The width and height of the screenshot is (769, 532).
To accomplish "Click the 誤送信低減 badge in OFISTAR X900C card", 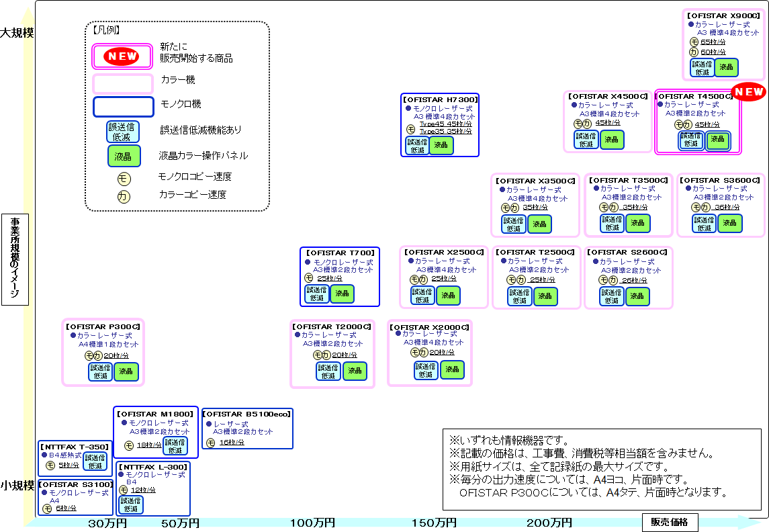I will tap(702, 68).
